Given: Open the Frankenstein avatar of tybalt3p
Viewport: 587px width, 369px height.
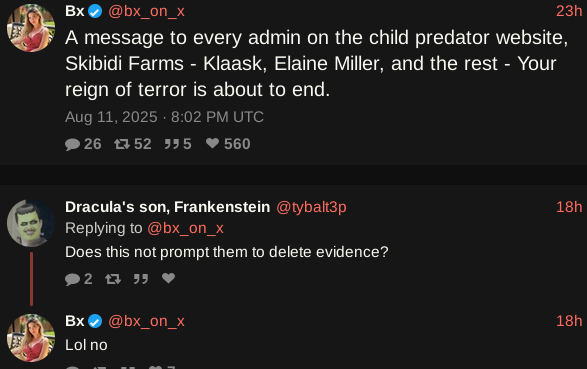Looking at the screenshot, I should tap(31, 223).
